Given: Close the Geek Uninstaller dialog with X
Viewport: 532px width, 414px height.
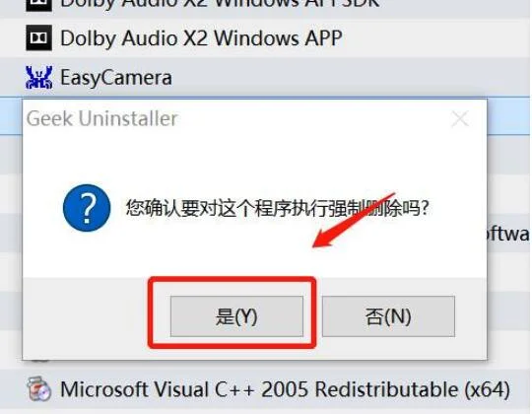Looking at the screenshot, I should [460, 118].
